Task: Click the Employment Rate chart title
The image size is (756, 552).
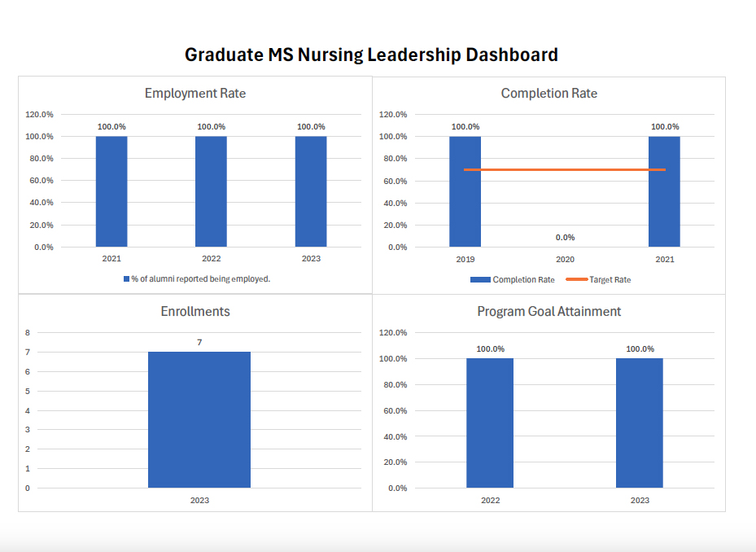Action: tap(195, 94)
